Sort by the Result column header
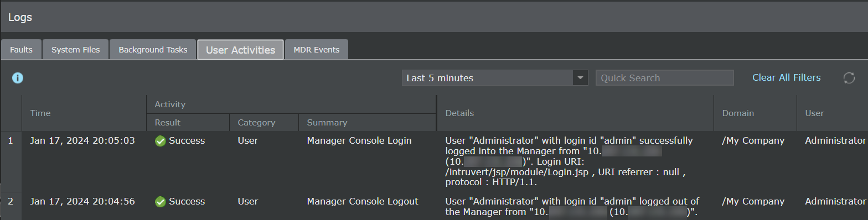868x220 pixels. click(188, 123)
